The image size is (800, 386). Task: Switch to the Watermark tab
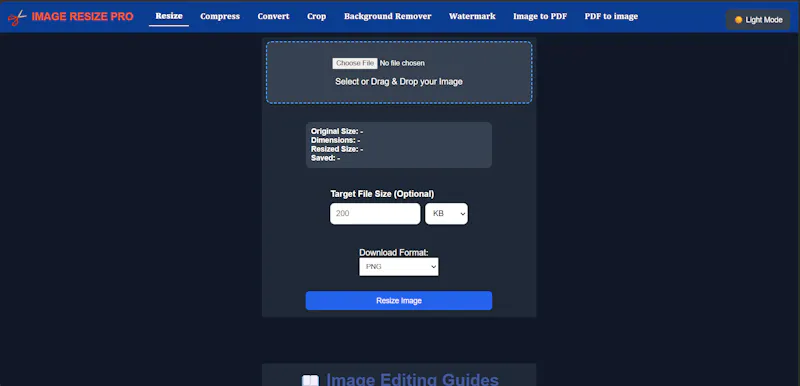coord(472,16)
